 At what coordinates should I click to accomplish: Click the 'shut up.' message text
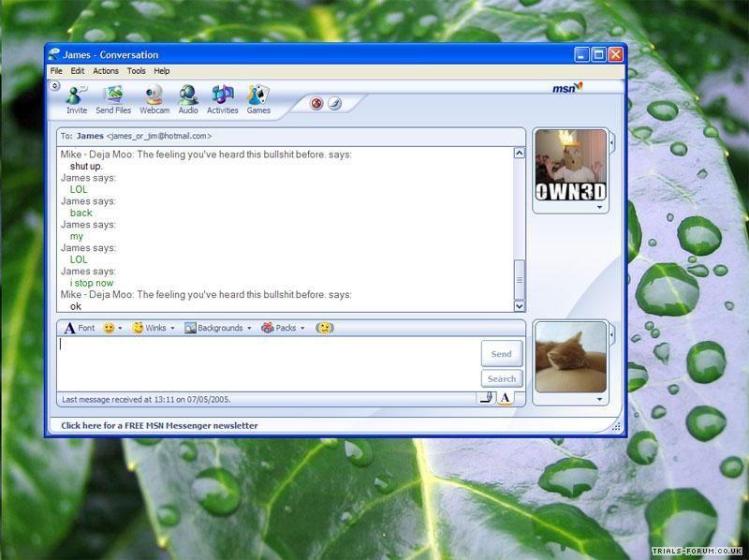click(x=86, y=166)
